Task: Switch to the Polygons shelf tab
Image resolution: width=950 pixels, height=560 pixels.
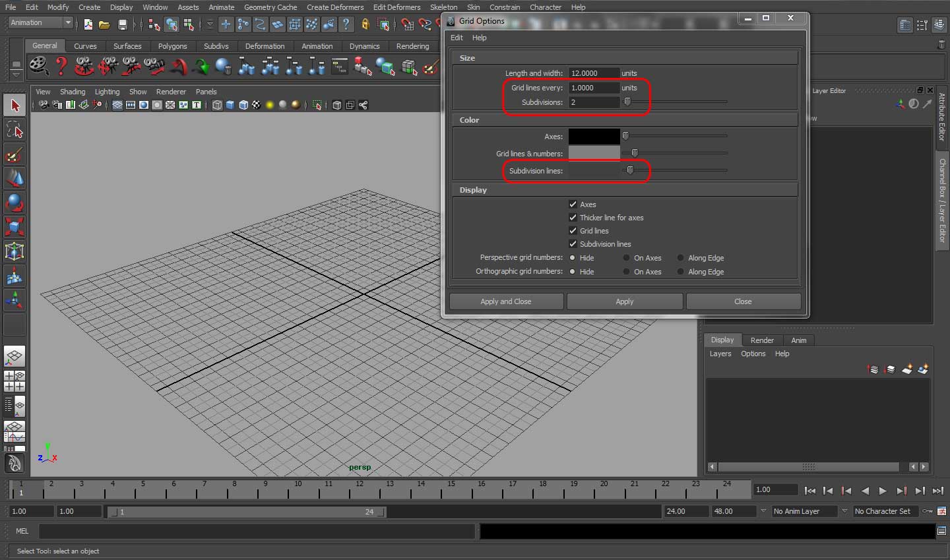Action: point(172,46)
